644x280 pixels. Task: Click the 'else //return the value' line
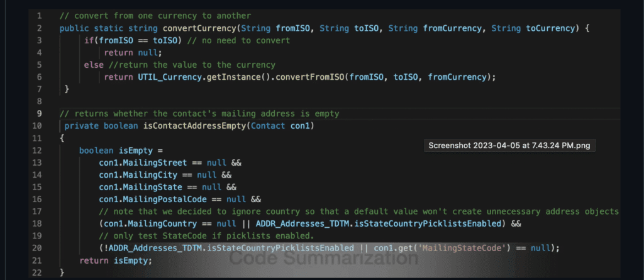point(180,65)
